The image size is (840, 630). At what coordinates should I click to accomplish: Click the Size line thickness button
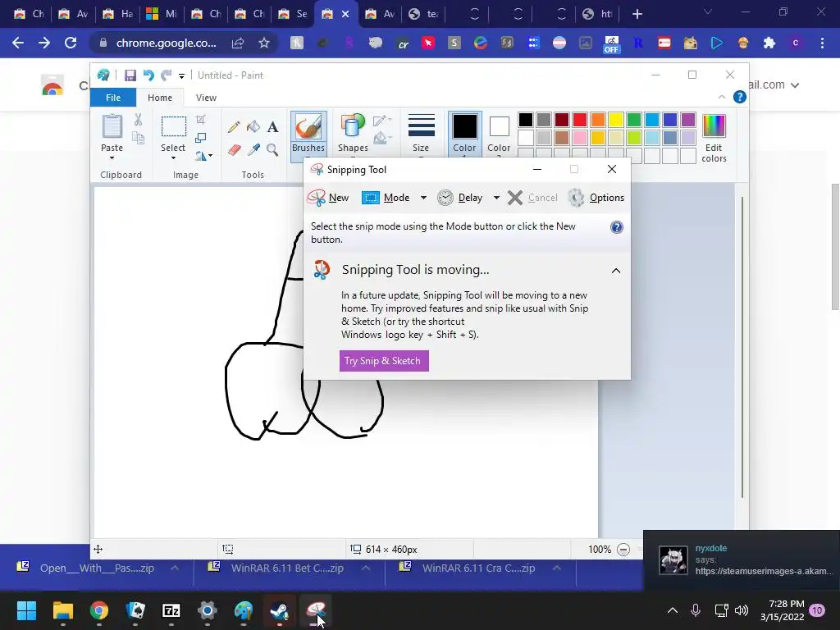tap(421, 134)
